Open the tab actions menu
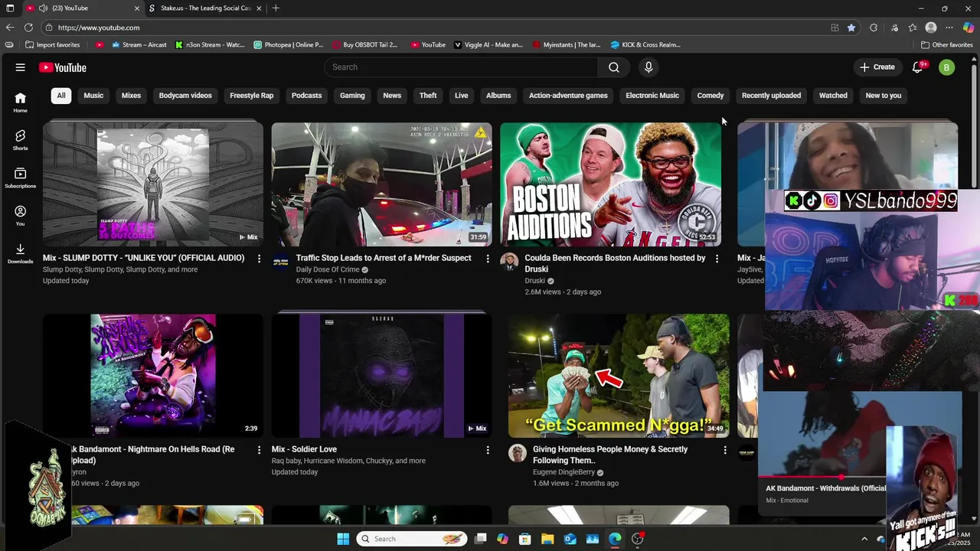Image resolution: width=980 pixels, height=551 pixels. (10, 8)
